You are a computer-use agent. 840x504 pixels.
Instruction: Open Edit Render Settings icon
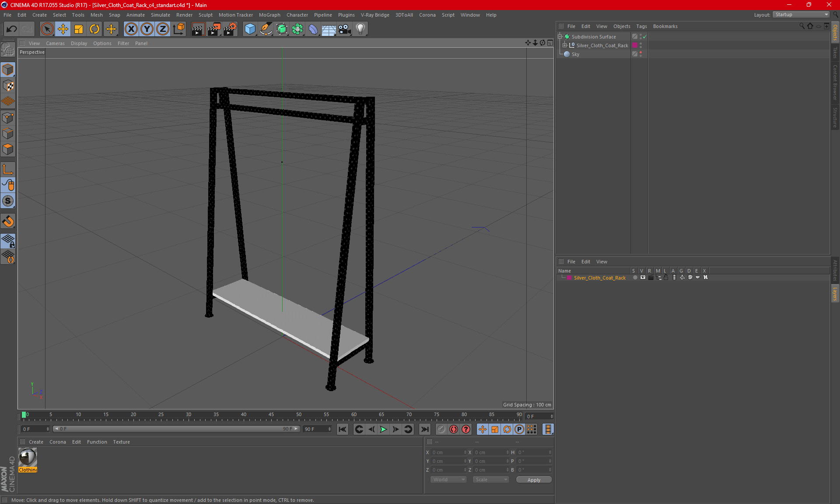230,29
